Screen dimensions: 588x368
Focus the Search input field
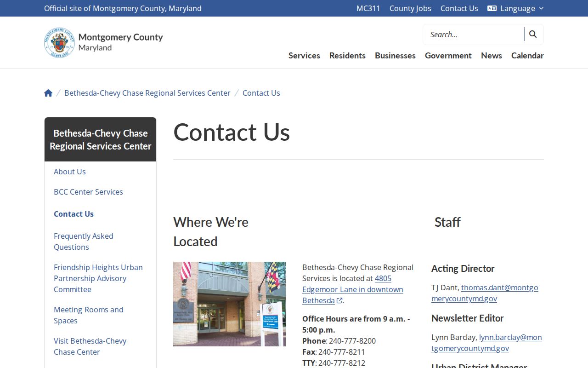[474, 34]
